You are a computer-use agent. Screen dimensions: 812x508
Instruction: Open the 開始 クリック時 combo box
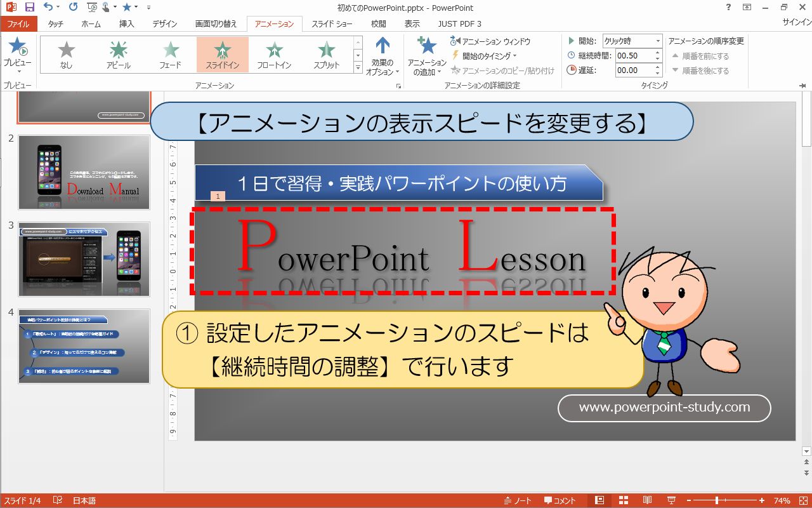tap(632, 41)
